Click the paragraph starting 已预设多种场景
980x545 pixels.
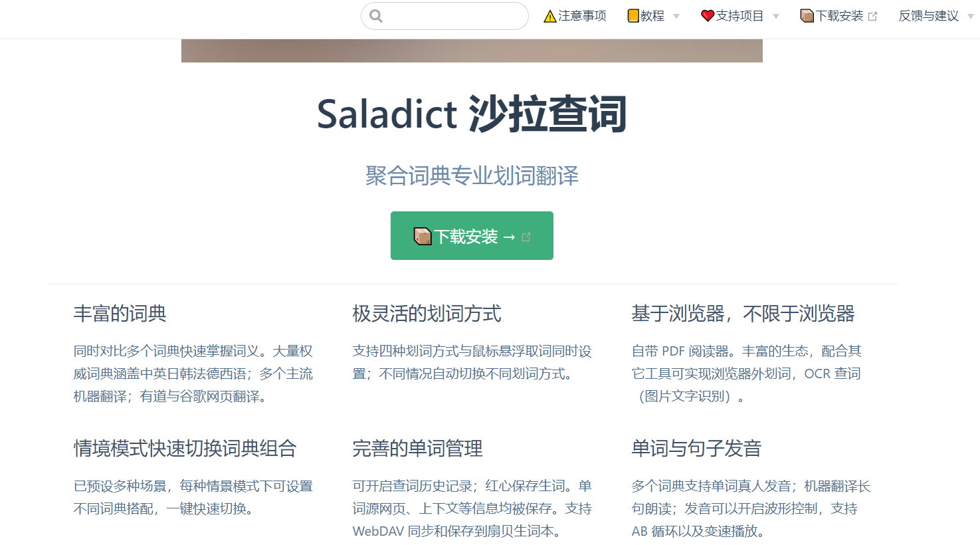tap(193, 497)
